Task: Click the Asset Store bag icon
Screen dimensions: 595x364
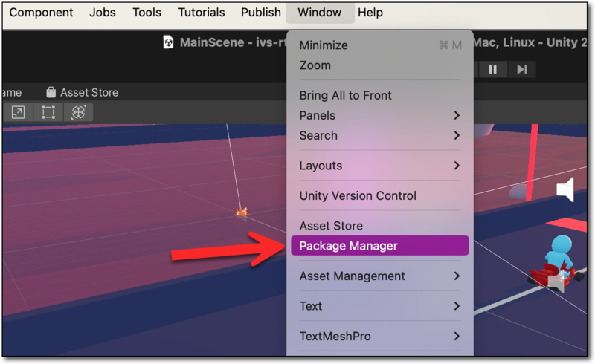Action: [51, 93]
